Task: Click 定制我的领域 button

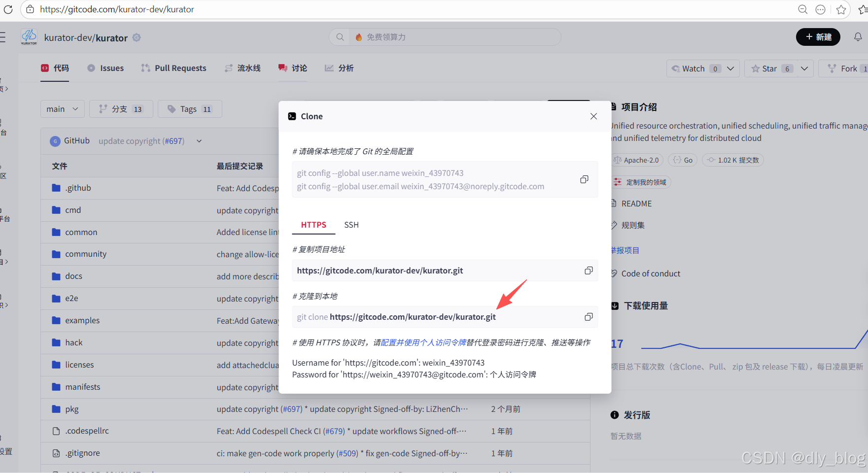Action: pyautogui.click(x=641, y=182)
